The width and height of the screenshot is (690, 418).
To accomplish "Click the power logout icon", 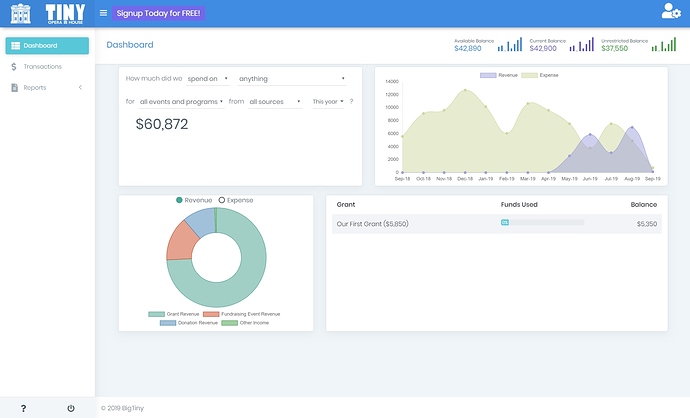I will click(71, 408).
